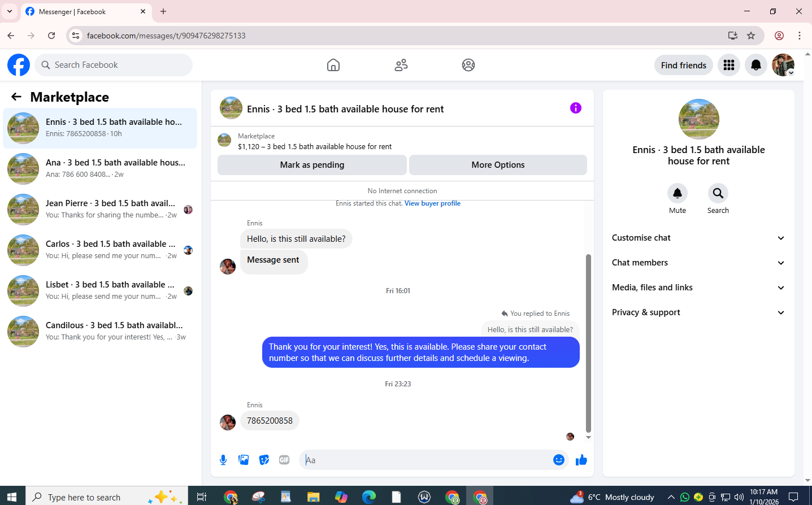Open View buyer profile link
Image resolution: width=812 pixels, height=505 pixels.
pyautogui.click(x=432, y=203)
